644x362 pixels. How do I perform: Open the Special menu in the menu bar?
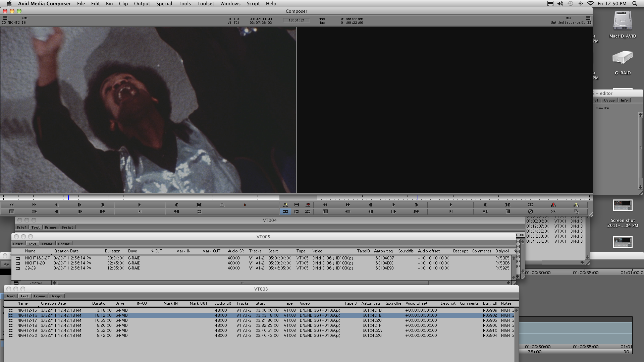coord(164,4)
